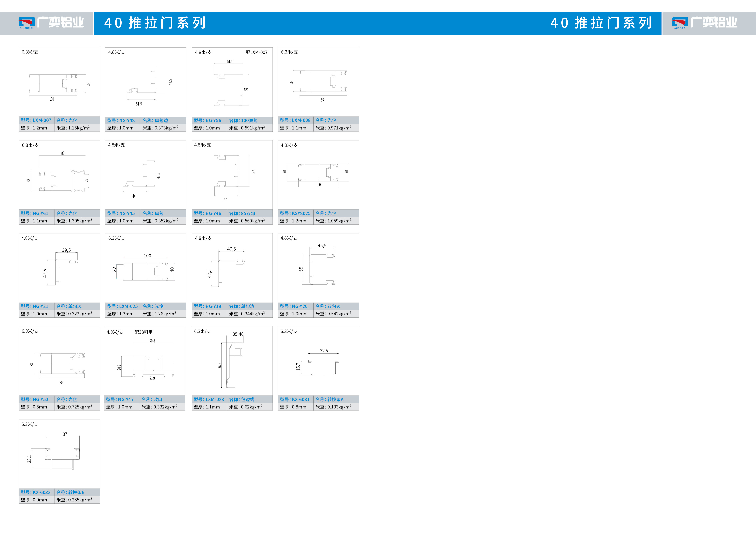The height and width of the screenshot is (535, 756).
Task: Click the '型号: NG-Y61' label
Action: pyautogui.click(x=35, y=213)
